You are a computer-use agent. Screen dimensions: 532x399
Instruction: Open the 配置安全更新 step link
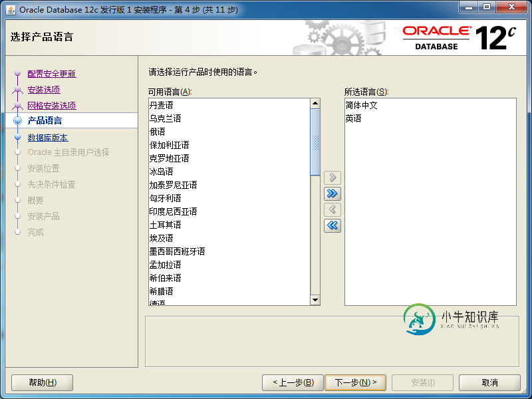point(52,74)
